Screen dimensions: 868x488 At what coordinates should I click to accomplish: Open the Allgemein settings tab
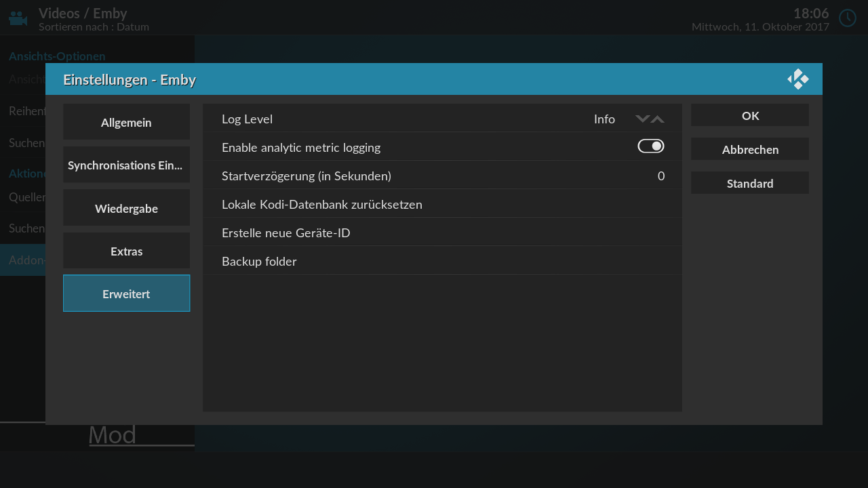[126, 123]
